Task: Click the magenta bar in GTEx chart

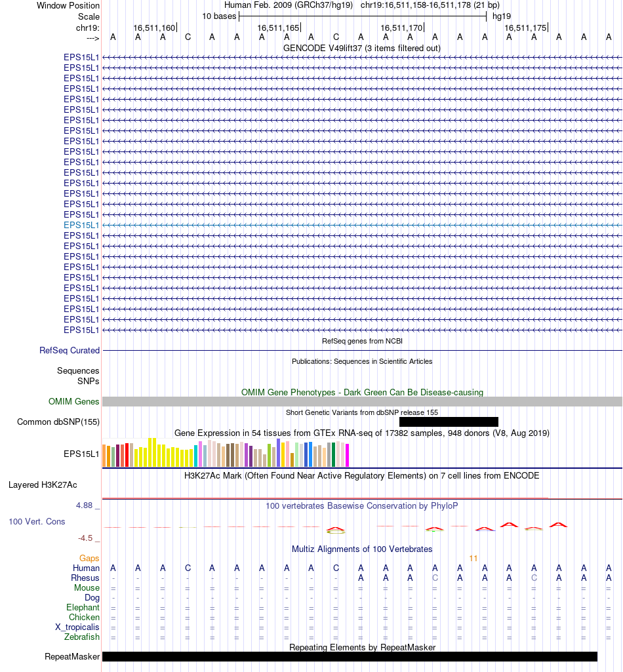Action: pyautogui.click(x=348, y=455)
